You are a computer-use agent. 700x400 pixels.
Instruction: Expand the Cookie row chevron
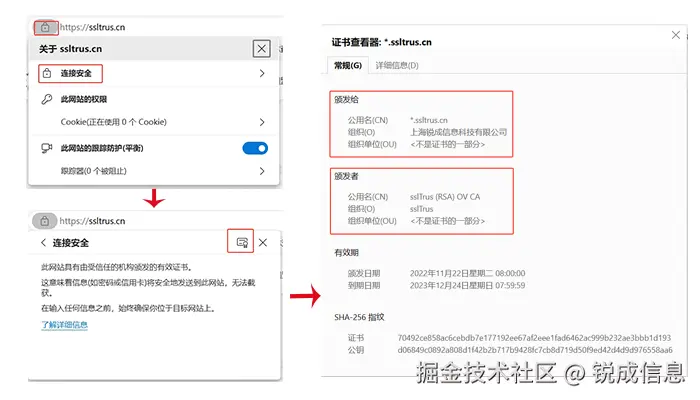point(262,122)
